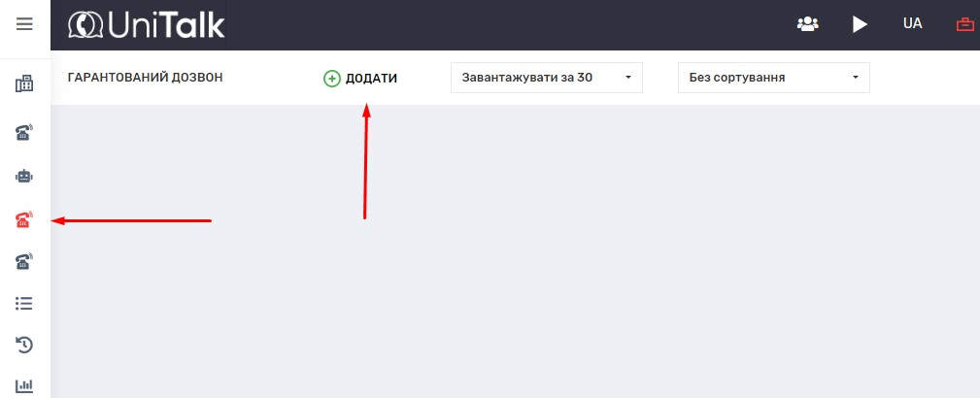This screenshot has height=398, width=980.
Task: Open the robot icon section
Action: 24,177
